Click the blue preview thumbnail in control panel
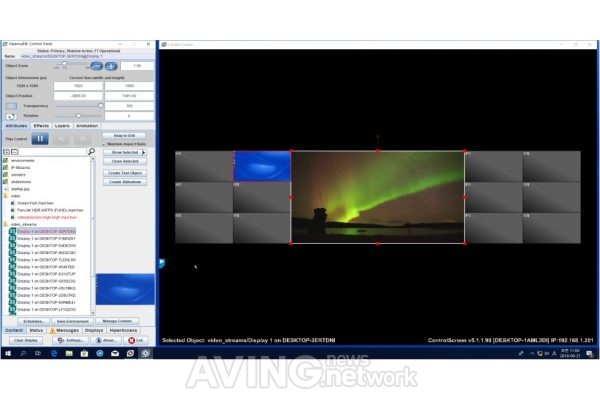Screen dimensions: 600x400 click(x=125, y=289)
